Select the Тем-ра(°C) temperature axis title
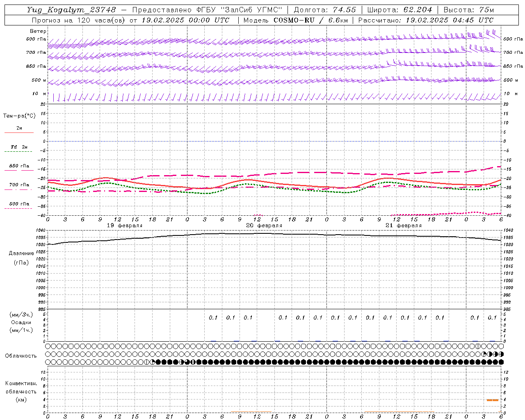 (x=19, y=116)
